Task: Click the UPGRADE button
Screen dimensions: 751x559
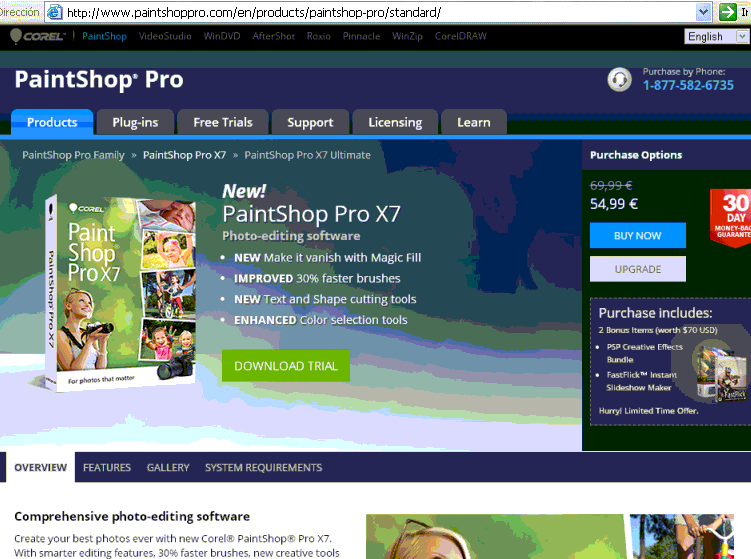Action: (x=637, y=269)
